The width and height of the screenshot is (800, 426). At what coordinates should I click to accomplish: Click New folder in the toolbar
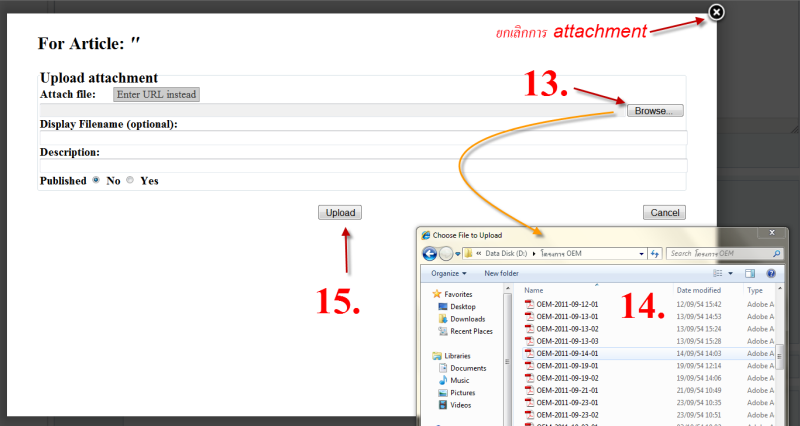[x=502, y=273]
